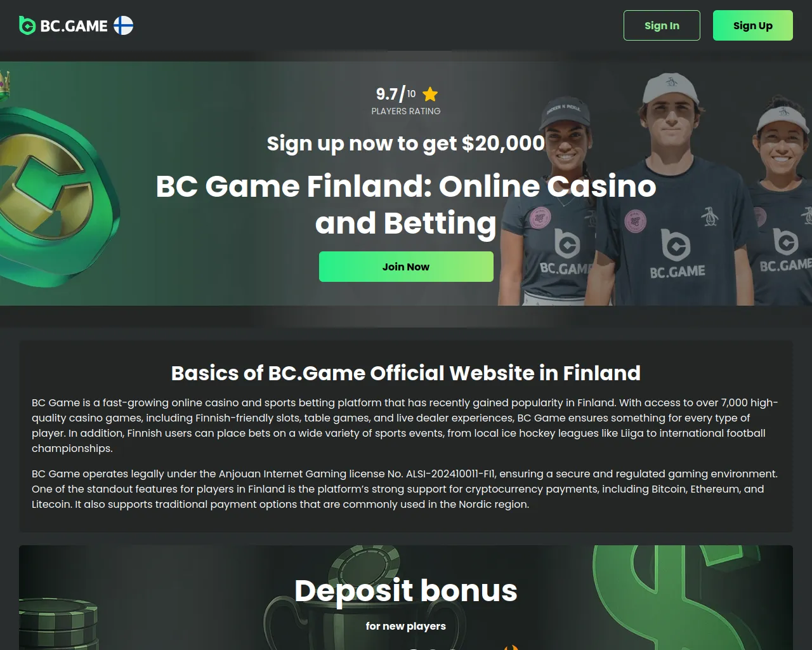Click the Sign up now $20,000 headline
This screenshot has height=650, width=812.
tap(406, 143)
